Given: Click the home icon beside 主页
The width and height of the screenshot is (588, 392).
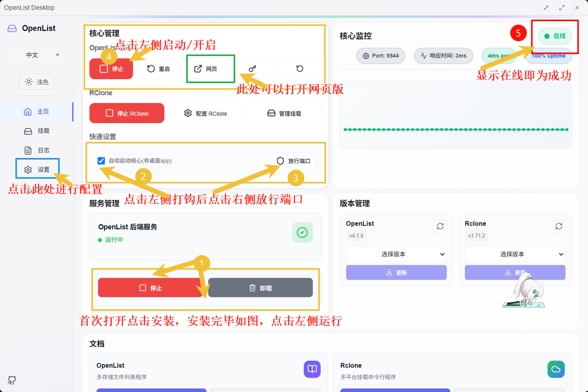Looking at the screenshot, I should tap(28, 112).
